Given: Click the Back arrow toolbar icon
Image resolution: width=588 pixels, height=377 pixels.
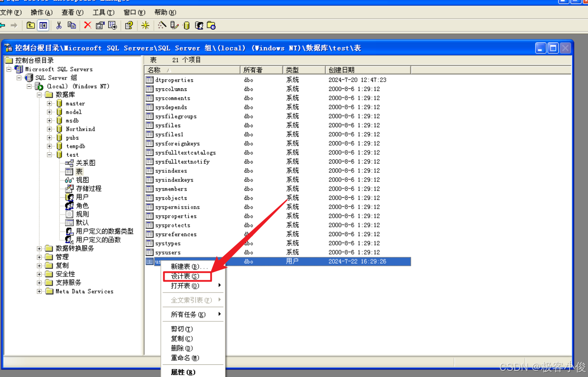Looking at the screenshot, I should pyautogui.click(x=2, y=25).
